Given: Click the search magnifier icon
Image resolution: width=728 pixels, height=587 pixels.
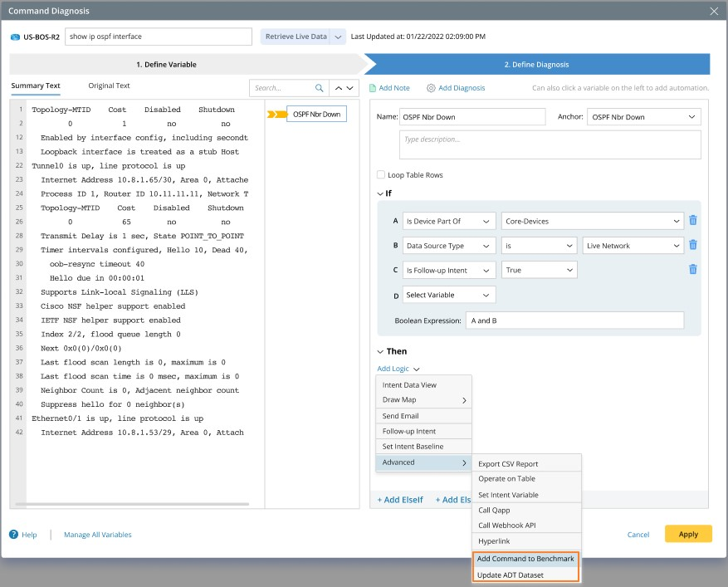Looking at the screenshot, I should point(320,88).
